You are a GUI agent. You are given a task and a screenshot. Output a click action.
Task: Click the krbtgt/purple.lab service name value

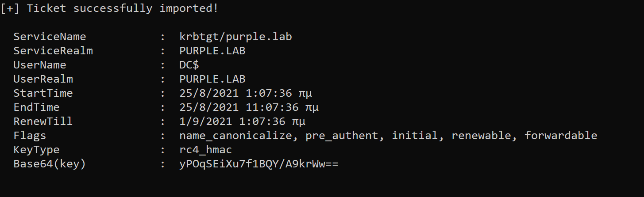pyautogui.click(x=235, y=37)
